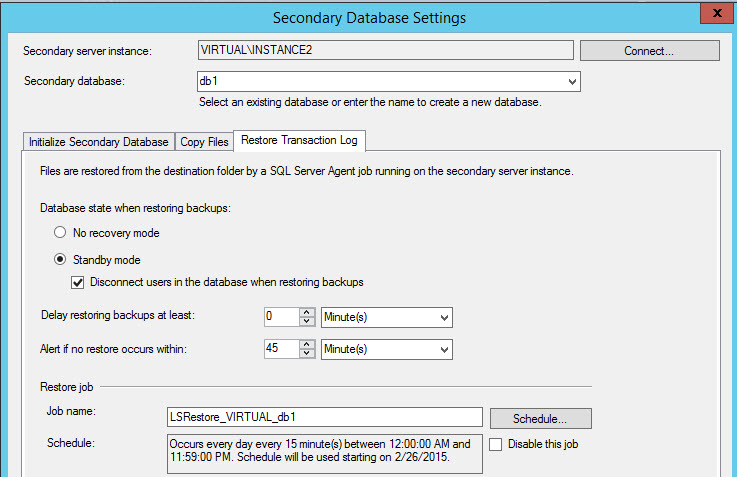Screen dimensions: 737x477
Task: Open the Secondary database dropdown
Action: 571,82
